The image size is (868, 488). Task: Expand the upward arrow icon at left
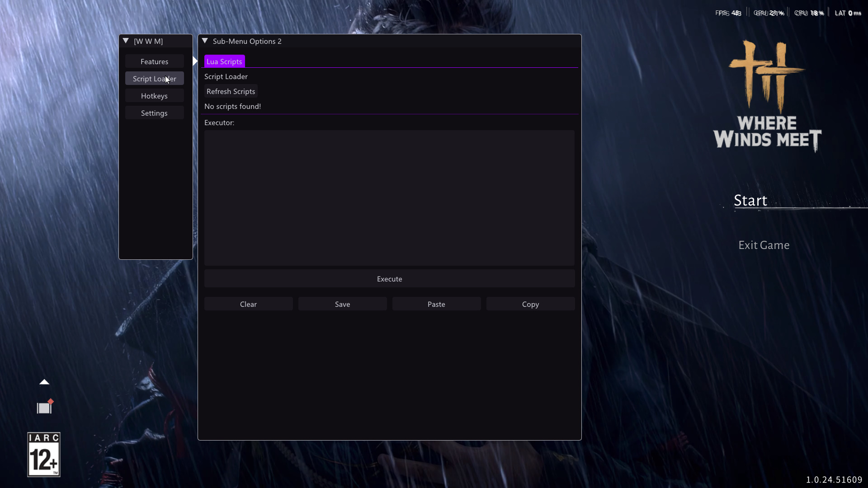[44, 382]
